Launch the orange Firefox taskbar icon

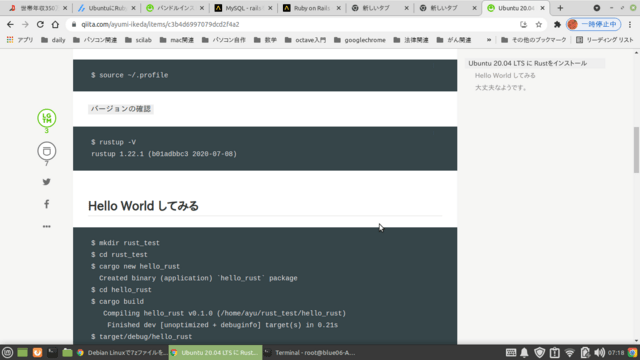click(x=37, y=352)
